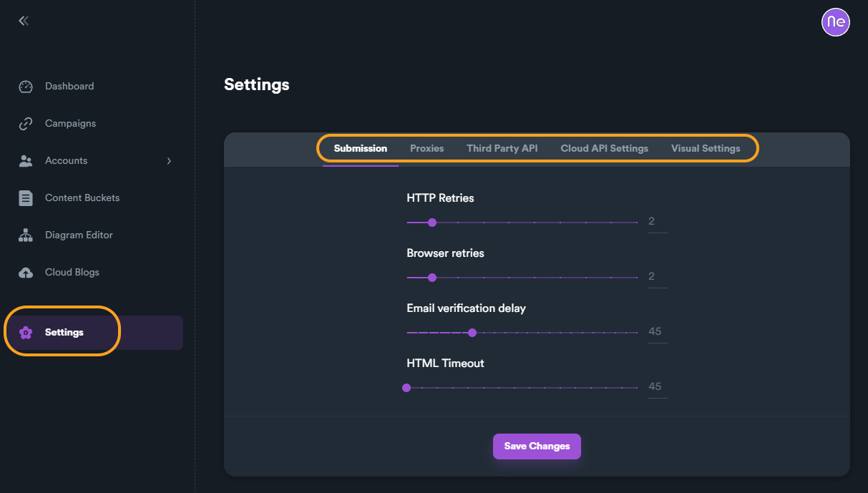The image size is (868, 493).
Task: Click the HTML Timeout slider handle
Action: [x=406, y=388]
